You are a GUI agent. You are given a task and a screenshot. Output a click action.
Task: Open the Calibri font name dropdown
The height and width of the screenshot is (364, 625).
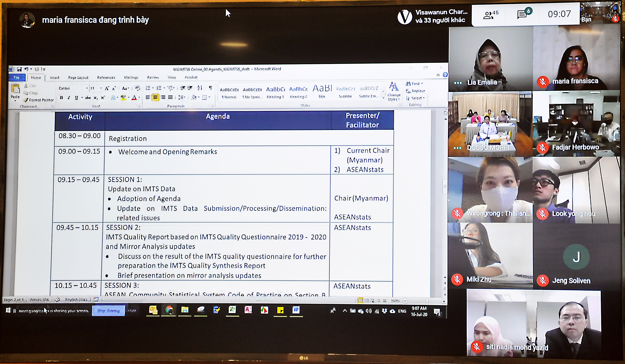[87, 88]
